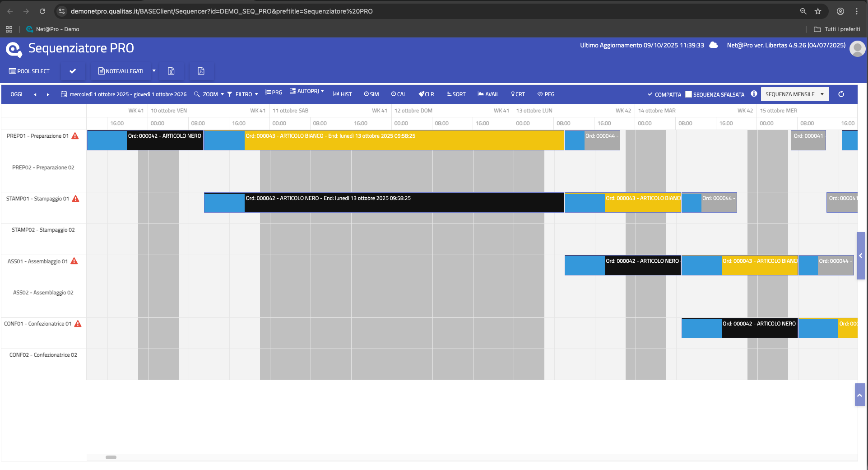
Task: Open the Filtro dropdown menu
Action: 243,94
